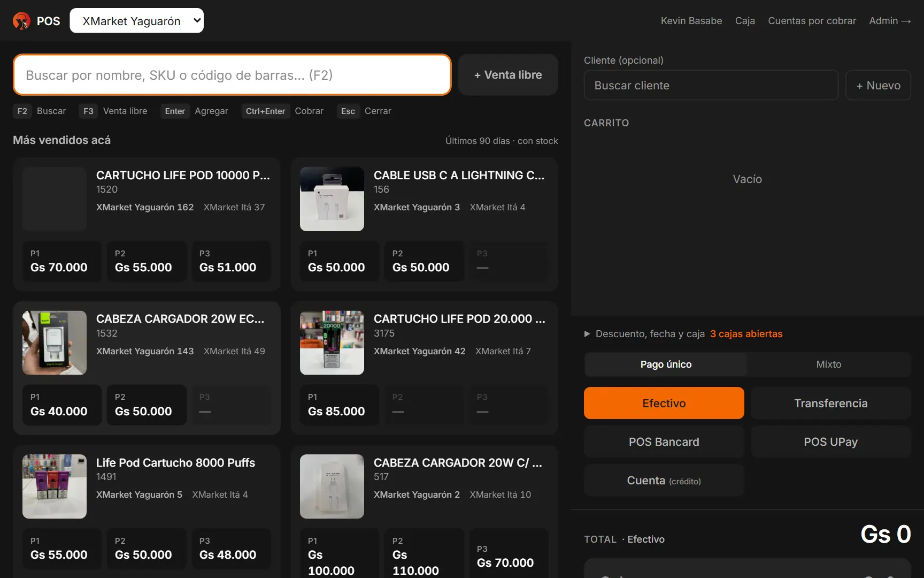Open the Cartucho Life Pod 20.000 thumbnail
Viewport: 924px width, 578px height.
[x=332, y=343]
